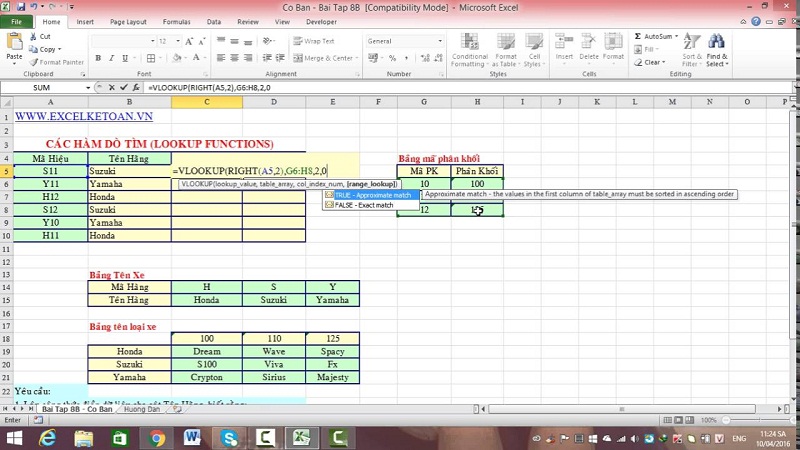The width and height of the screenshot is (800, 450).
Task: Open the Huong Dan sheet tab
Action: coord(141,409)
